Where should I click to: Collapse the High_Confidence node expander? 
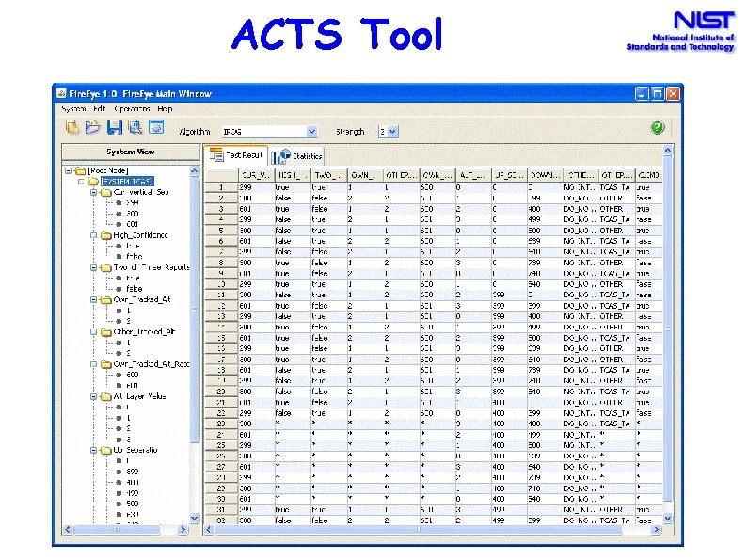(94, 235)
